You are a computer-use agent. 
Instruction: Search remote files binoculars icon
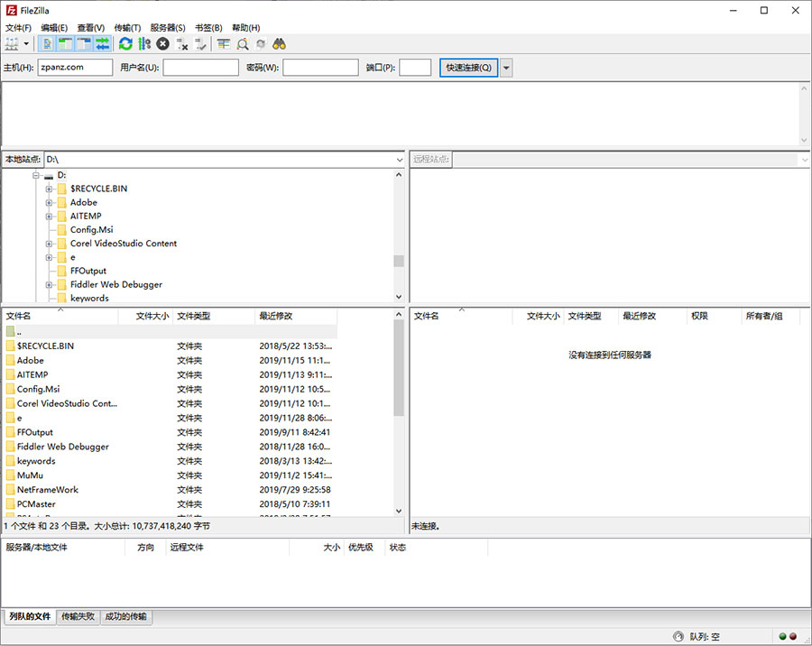point(279,44)
